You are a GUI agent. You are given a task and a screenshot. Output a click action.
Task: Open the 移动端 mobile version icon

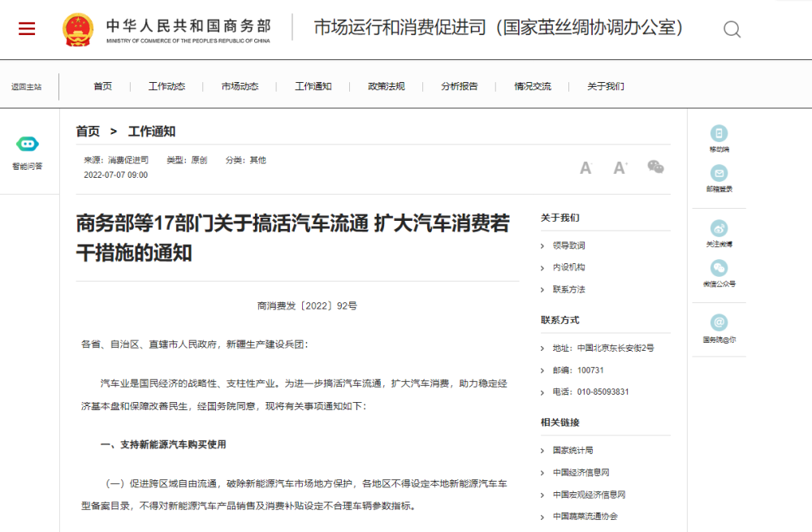click(x=719, y=134)
